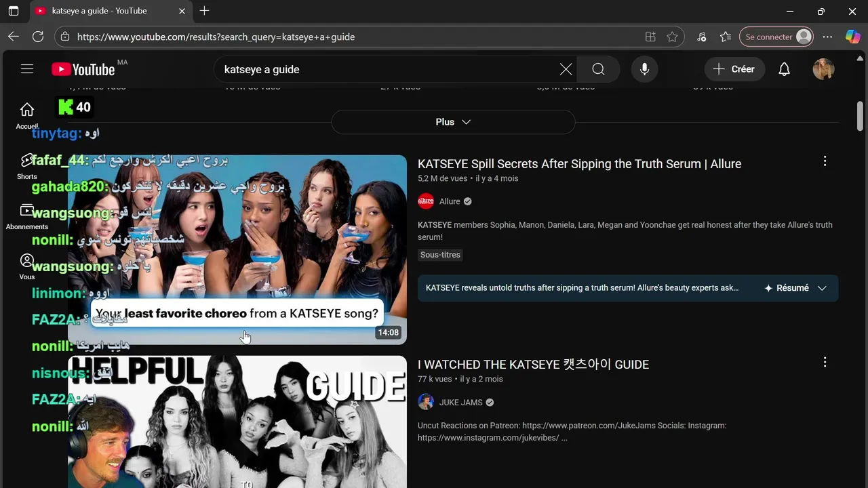Open the options menu for the JUKE JAMS video

825,362
